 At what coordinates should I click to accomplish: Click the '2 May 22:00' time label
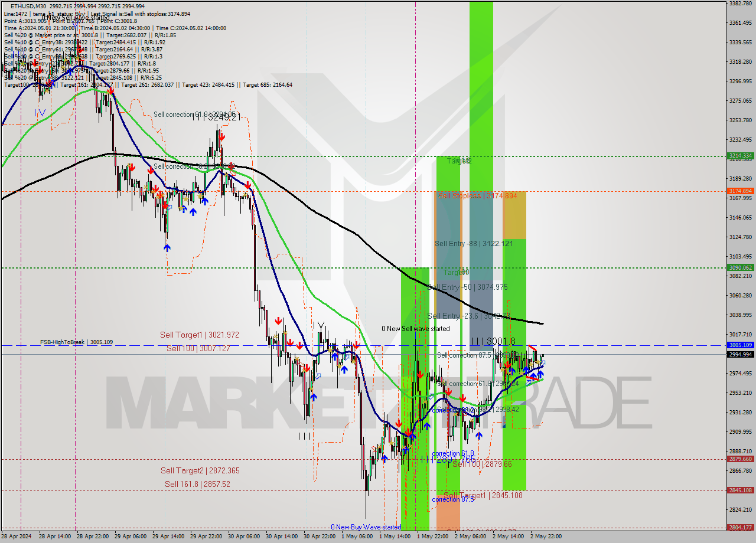[x=545, y=537]
